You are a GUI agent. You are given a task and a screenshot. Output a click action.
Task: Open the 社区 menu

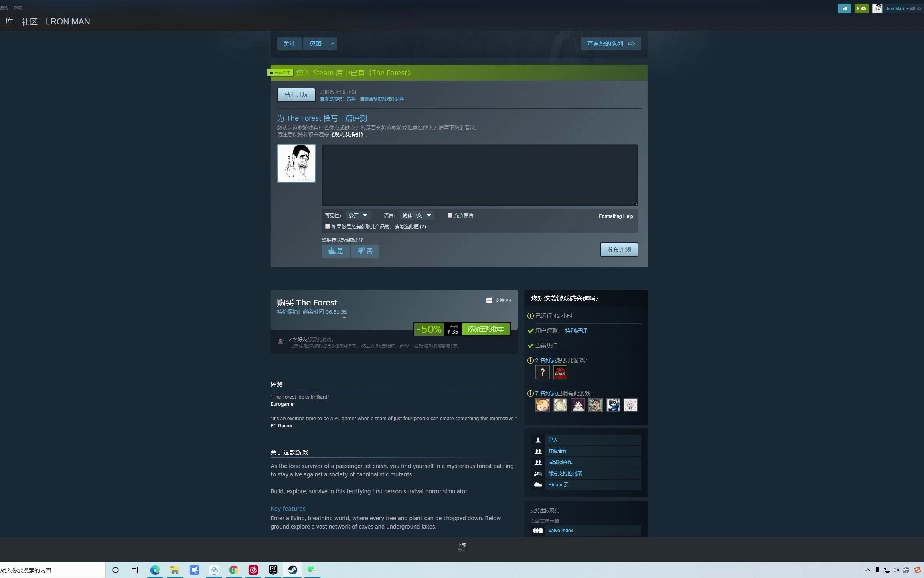pos(28,21)
